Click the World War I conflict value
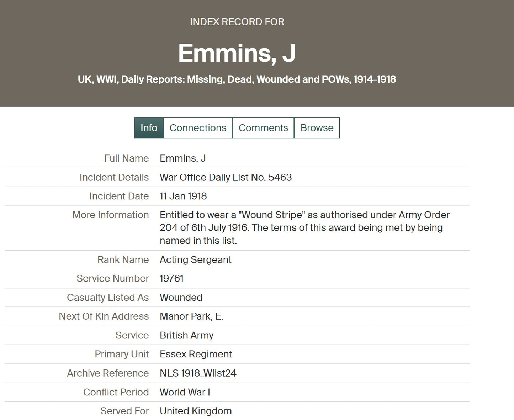Viewport: 514px width, 420px height. 185,392
